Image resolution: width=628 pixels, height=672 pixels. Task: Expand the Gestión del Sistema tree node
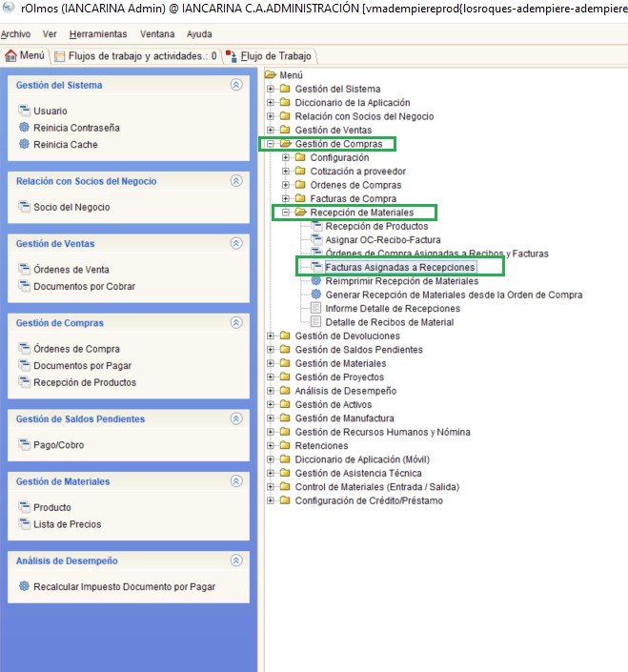271,89
